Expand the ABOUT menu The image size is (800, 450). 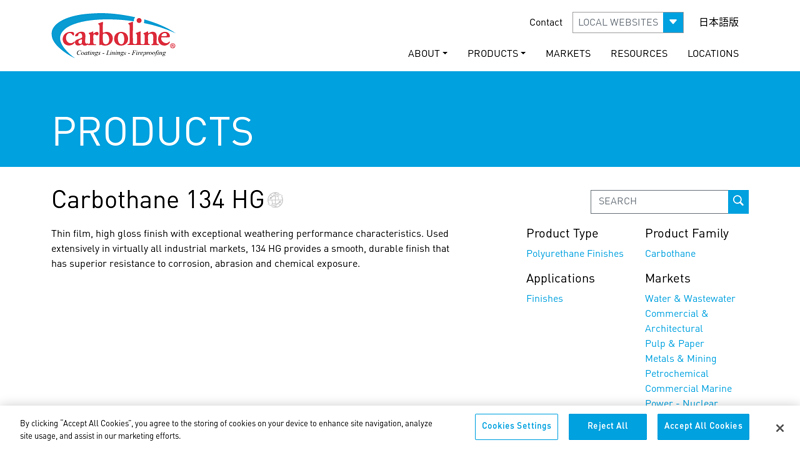(427, 54)
